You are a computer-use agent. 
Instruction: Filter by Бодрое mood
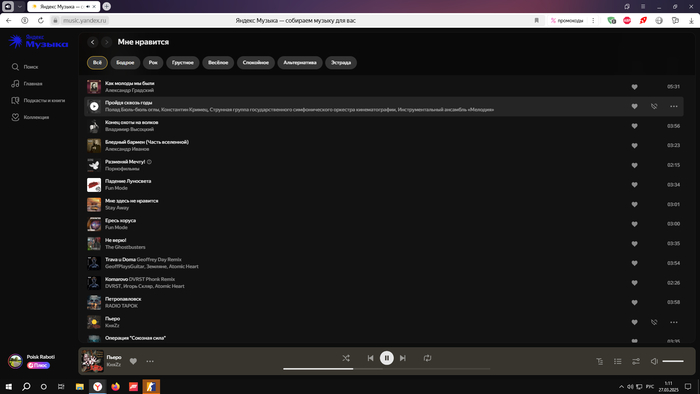click(x=125, y=62)
